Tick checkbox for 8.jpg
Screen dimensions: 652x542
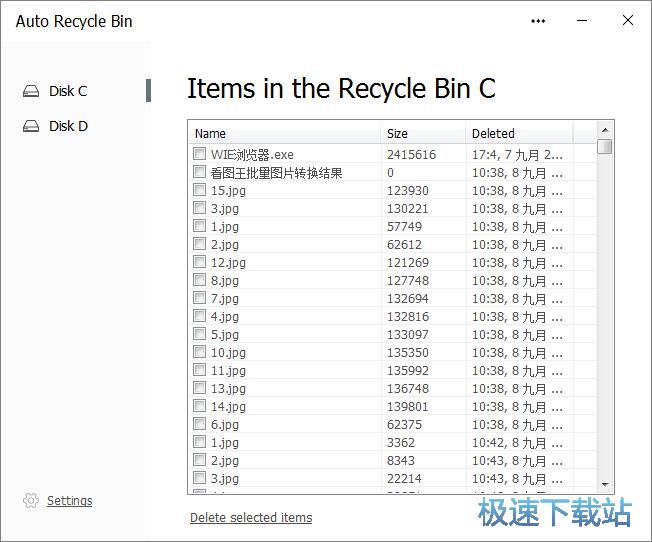point(200,280)
